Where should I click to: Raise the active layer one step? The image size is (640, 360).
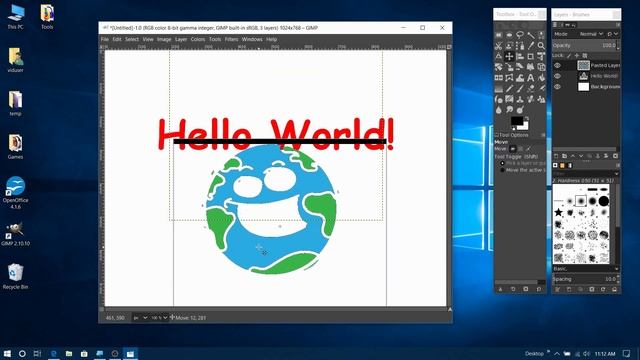coord(573,156)
